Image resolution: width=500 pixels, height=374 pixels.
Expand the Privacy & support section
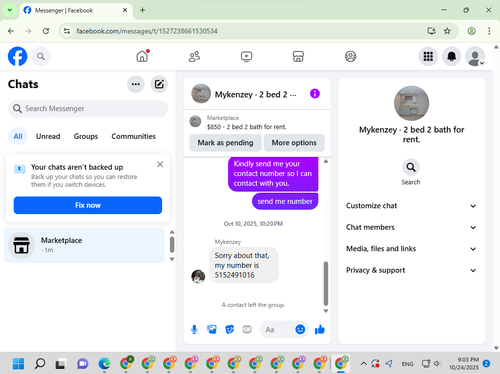tap(411, 270)
